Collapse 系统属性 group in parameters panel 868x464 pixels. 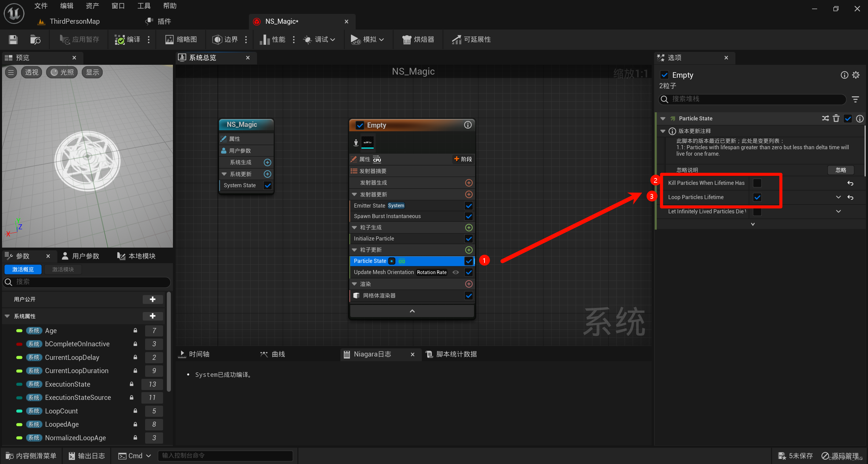tap(7, 316)
